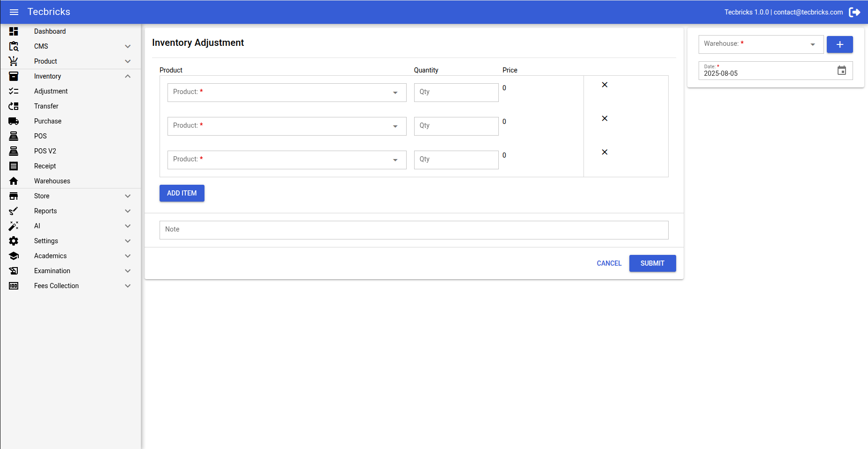Open the hamburger menu icon
Image resolution: width=868 pixels, height=449 pixels.
[14, 12]
